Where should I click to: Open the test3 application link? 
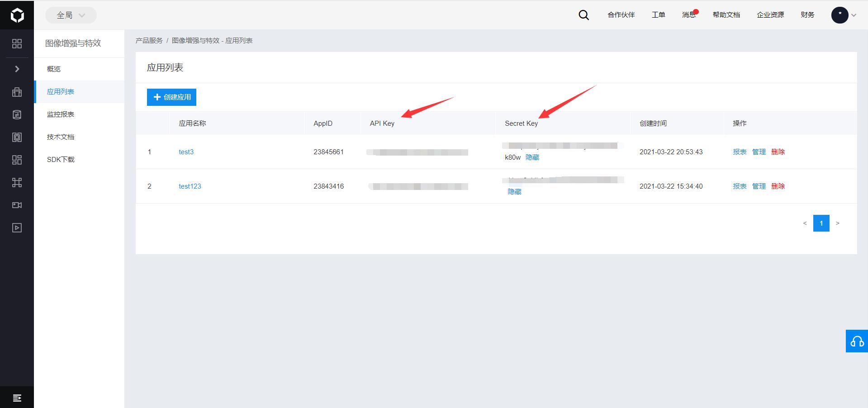click(186, 152)
